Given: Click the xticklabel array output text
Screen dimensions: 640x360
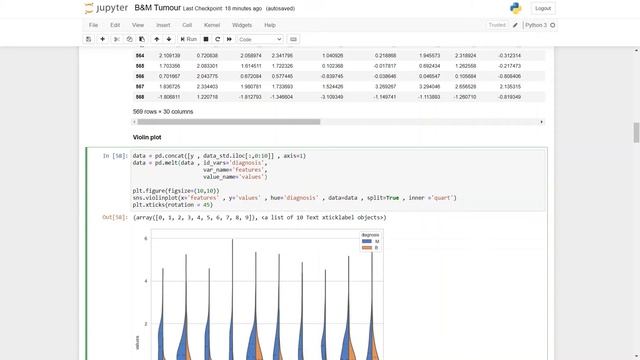Looking at the screenshot, I should coord(260,218).
